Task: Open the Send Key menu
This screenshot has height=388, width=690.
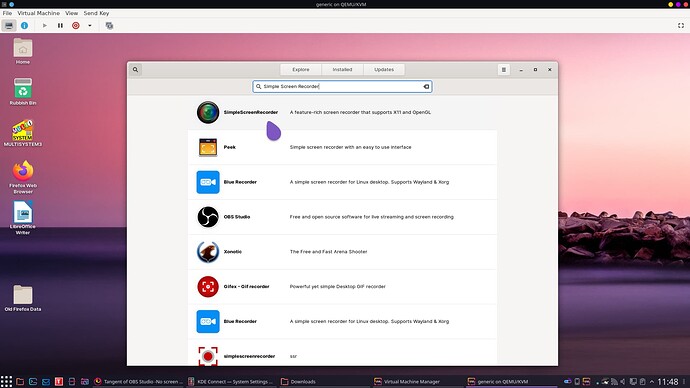Action: (x=96, y=13)
